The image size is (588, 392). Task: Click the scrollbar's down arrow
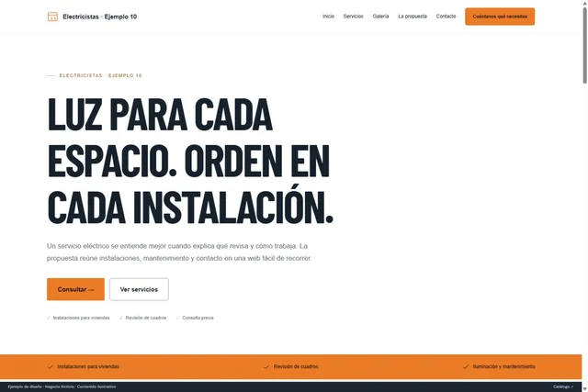coord(584,389)
